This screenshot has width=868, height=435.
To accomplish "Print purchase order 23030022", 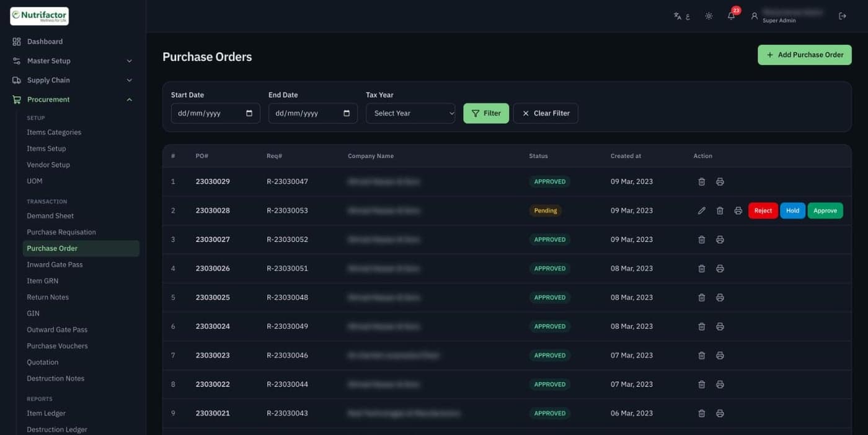I will 720,385.
